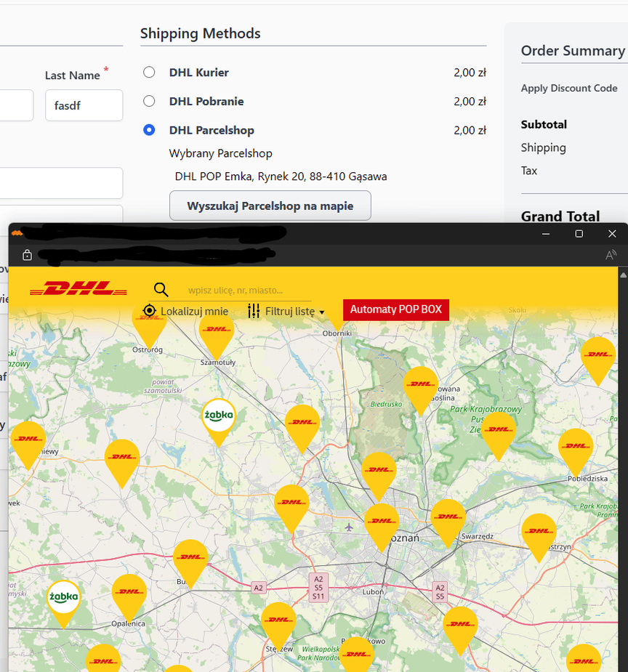Click the Oborniki town label on map
Screen dimensions: 628x672
[x=337, y=333]
